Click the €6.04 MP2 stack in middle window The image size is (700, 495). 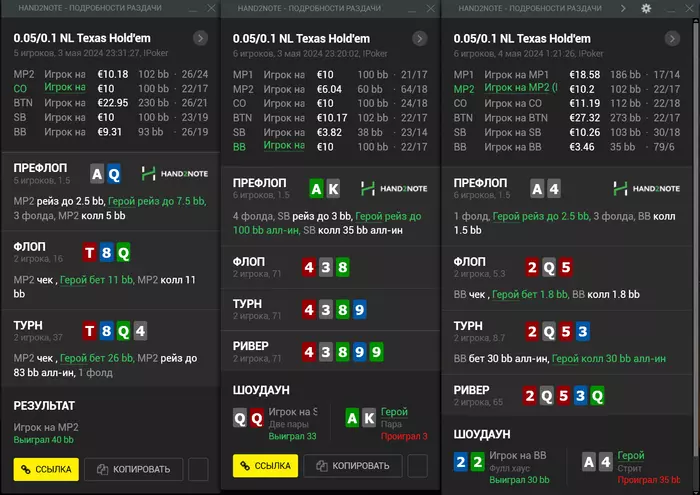(x=329, y=89)
